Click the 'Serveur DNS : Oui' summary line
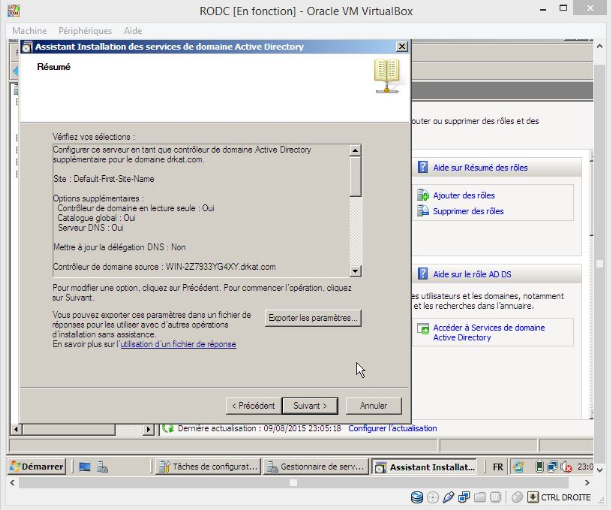612x510 pixels. pos(91,228)
